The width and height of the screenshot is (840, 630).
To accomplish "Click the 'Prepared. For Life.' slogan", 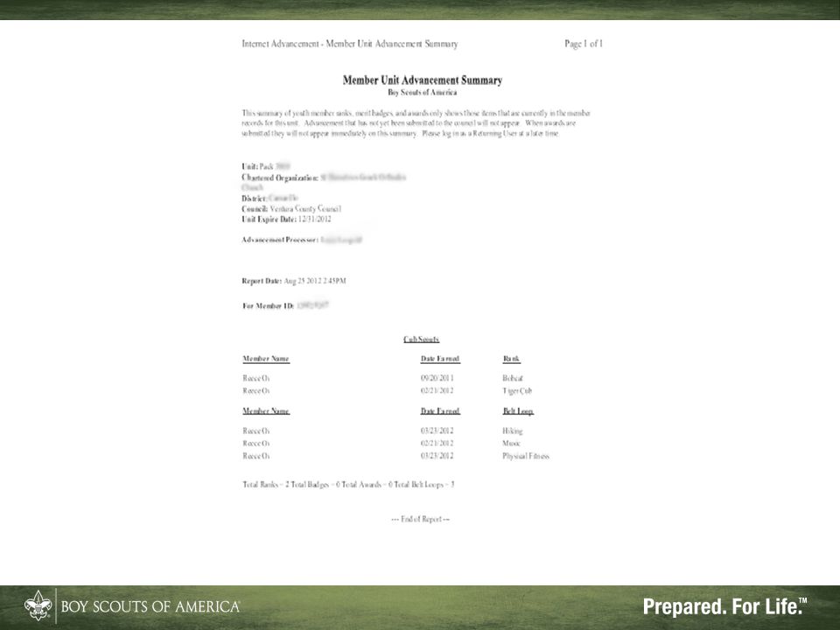I will point(724,606).
